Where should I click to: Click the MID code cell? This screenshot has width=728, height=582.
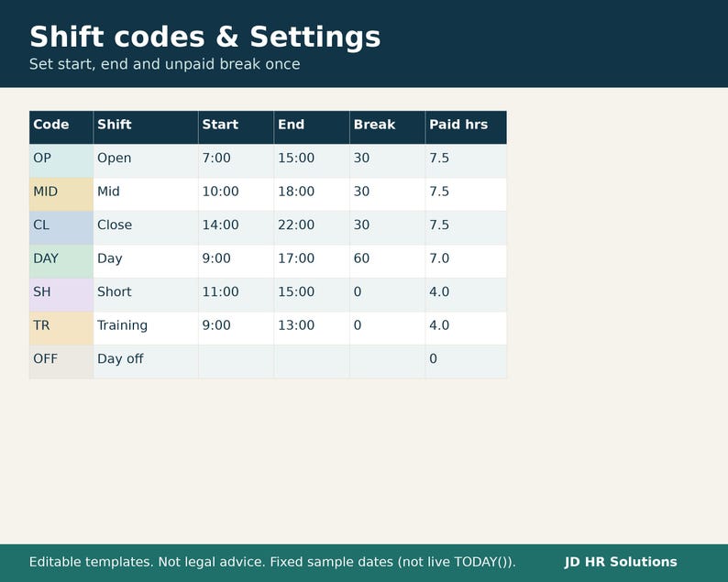[61, 194]
